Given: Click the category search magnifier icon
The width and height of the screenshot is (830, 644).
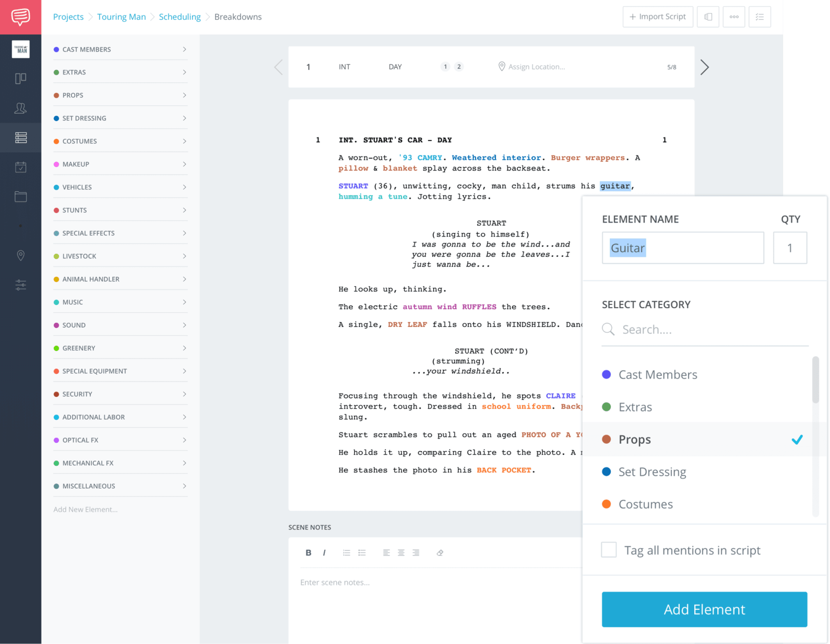Looking at the screenshot, I should [x=608, y=329].
